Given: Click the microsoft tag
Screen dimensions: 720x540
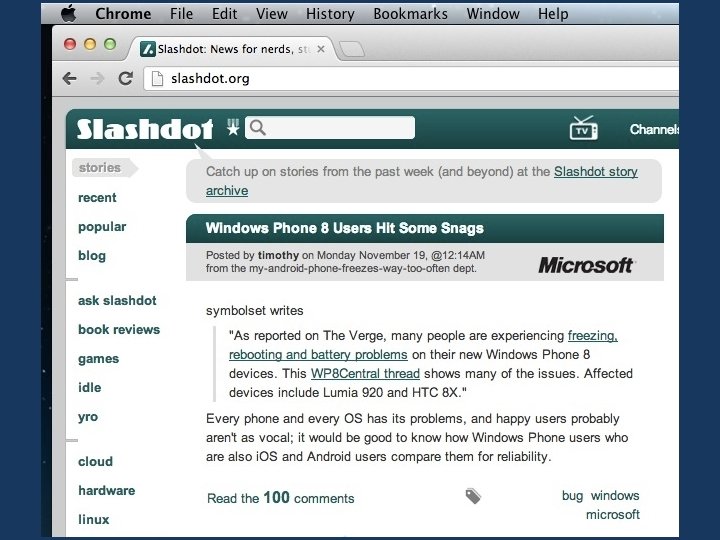Looking at the screenshot, I should [613, 515].
